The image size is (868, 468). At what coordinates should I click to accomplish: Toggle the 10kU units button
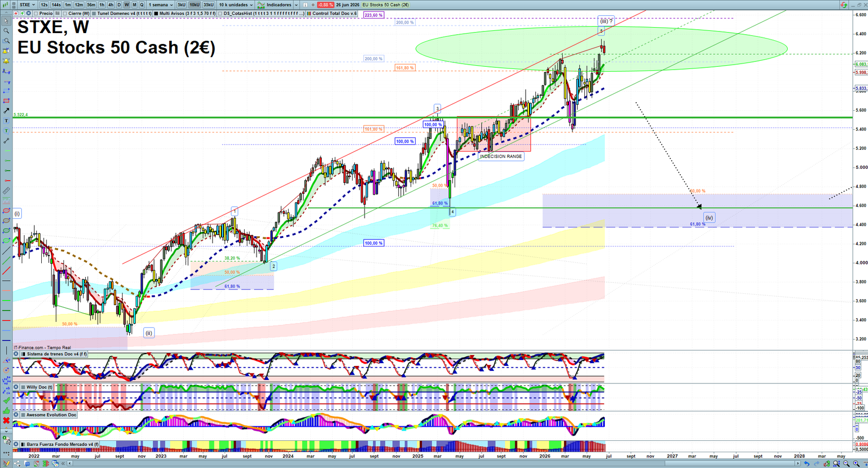pyautogui.click(x=194, y=4)
